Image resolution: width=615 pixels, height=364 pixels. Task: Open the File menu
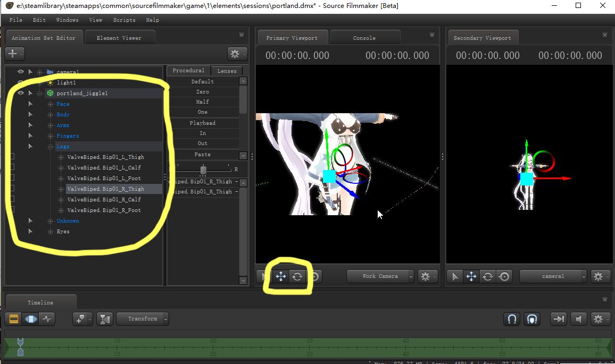click(x=15, y=20)
